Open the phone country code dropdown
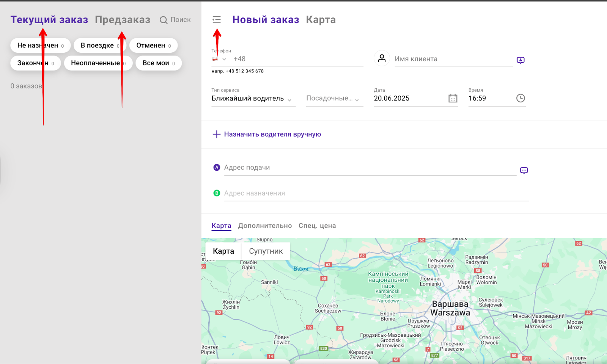 coord(220,59)
